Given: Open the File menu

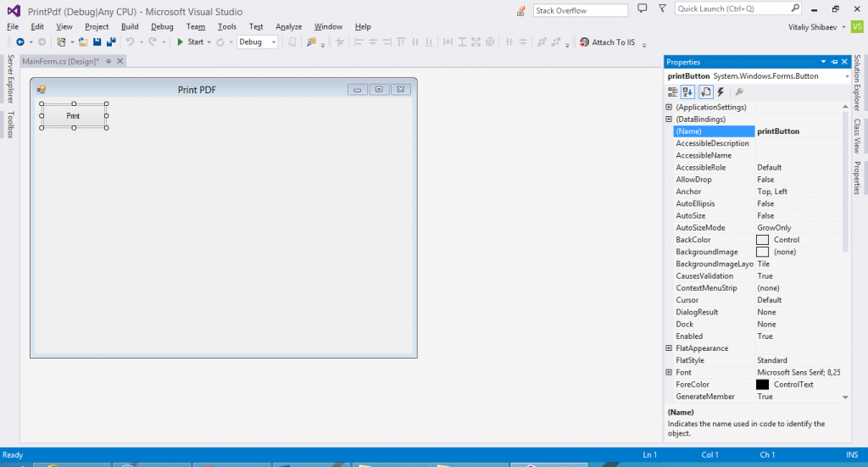Looking at the screenshot, I should coord(13,26).
